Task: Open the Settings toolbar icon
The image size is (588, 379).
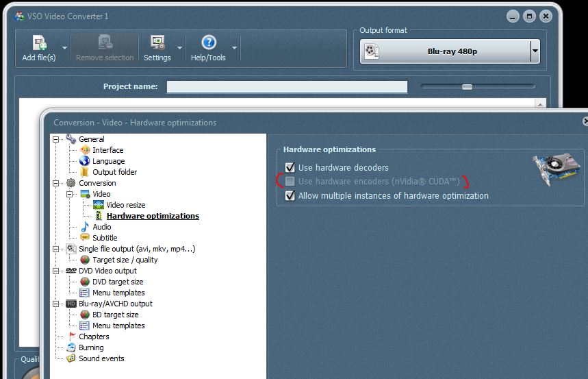Action: (157, 42)
